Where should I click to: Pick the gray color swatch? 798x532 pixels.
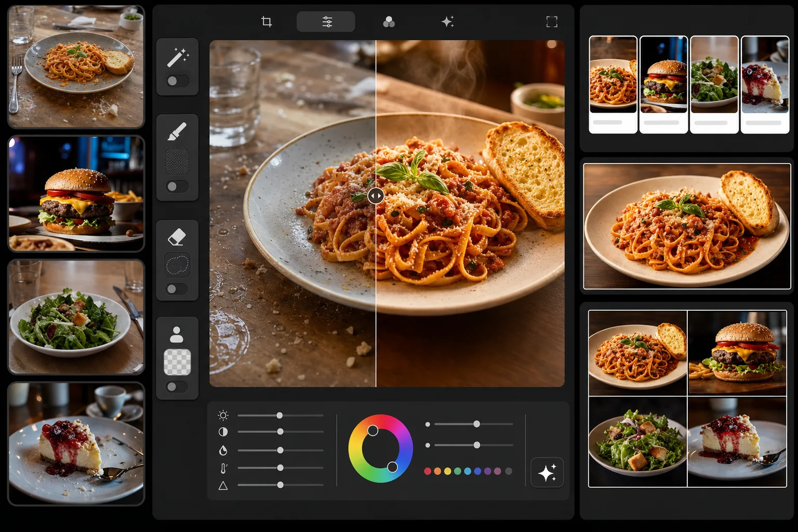click(x=509, y=471)
